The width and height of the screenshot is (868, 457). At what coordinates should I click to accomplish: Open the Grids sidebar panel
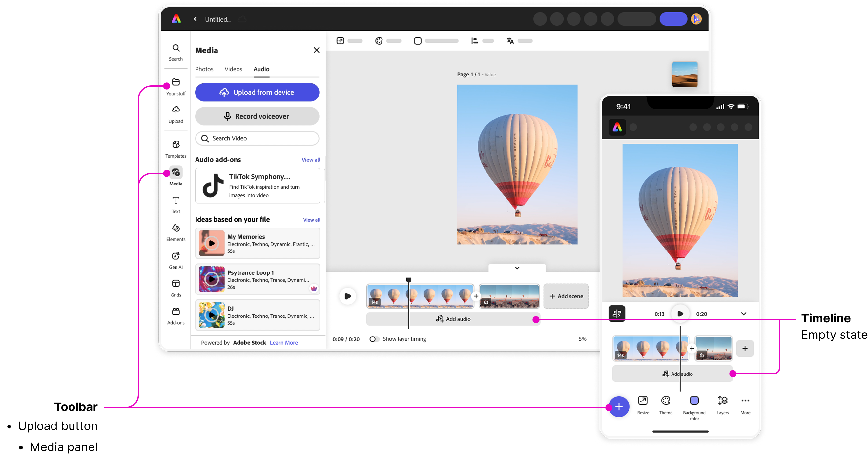tap(176, 288)
